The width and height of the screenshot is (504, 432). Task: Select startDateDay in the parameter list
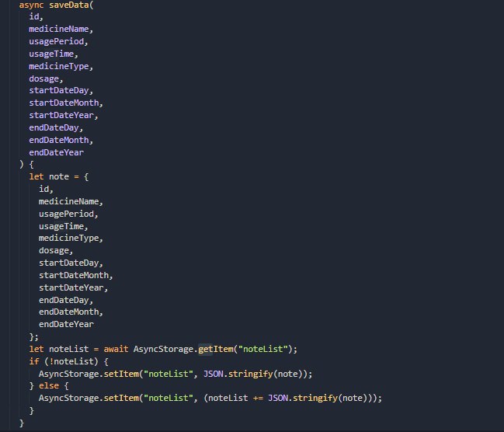pyautogui.click(x=59, y=90)
